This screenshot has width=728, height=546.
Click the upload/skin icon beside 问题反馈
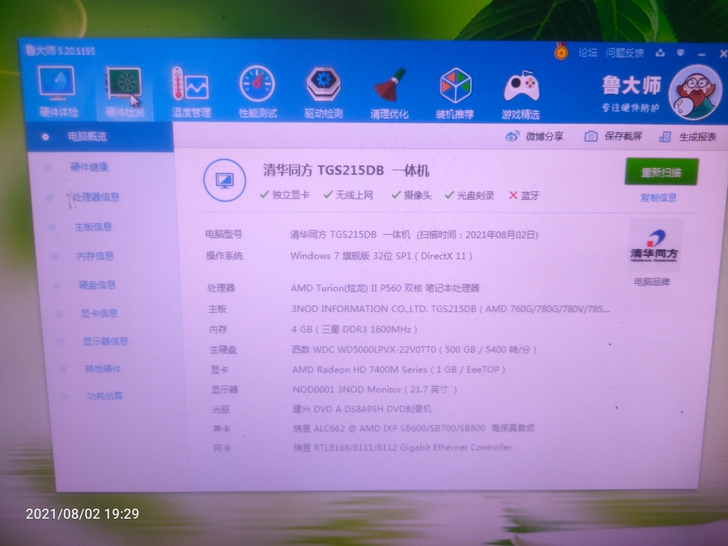pos(660,53)
